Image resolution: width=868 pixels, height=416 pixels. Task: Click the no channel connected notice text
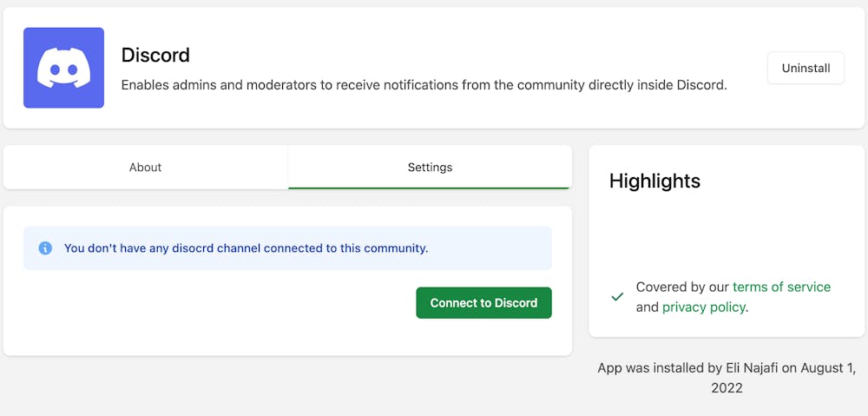(x=246, y=248)
